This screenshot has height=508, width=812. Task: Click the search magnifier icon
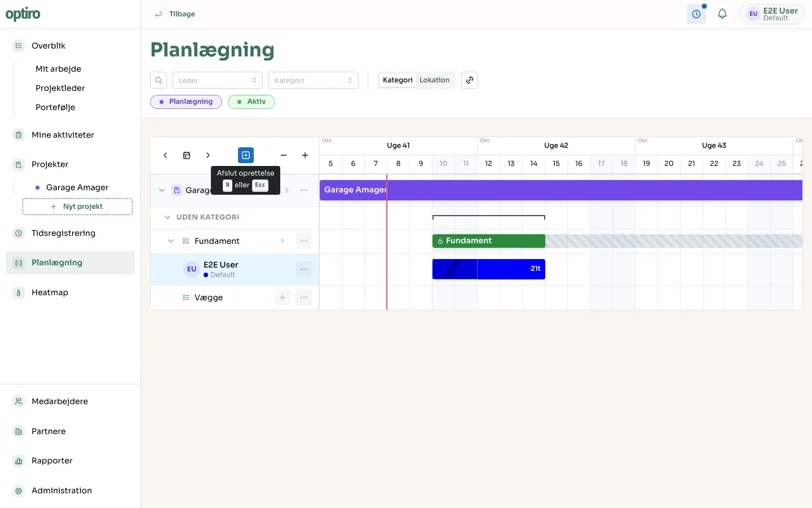pyautogui.click(x=158, y=80)
